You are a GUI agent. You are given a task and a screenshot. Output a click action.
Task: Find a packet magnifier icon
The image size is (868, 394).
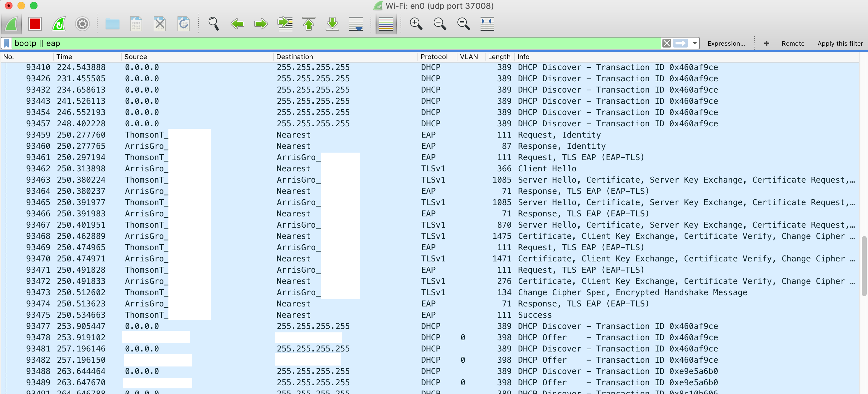tap(214, 24)
